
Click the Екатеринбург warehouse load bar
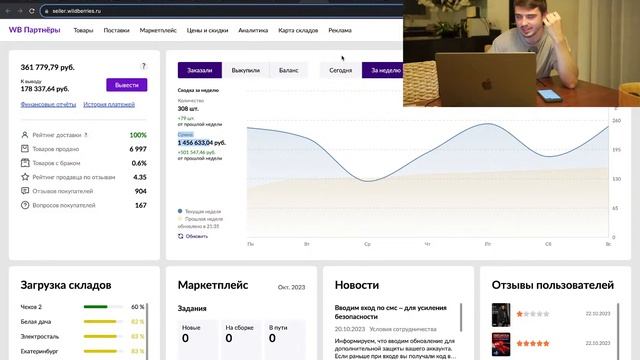coord(103,351)
